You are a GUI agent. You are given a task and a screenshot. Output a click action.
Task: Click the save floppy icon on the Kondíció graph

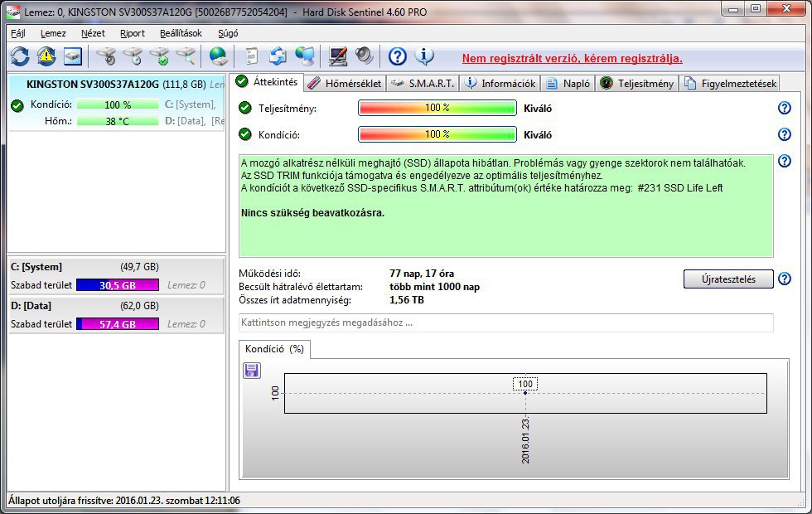(252, 371)
